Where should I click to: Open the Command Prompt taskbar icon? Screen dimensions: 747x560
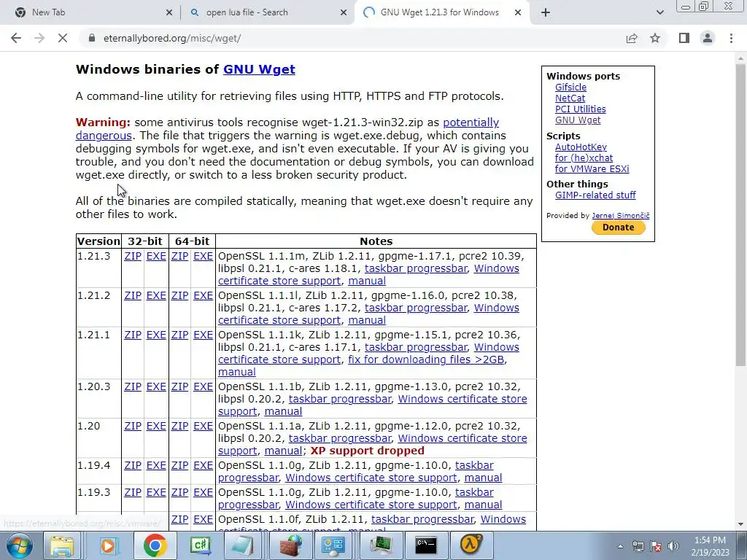point(426,545)
